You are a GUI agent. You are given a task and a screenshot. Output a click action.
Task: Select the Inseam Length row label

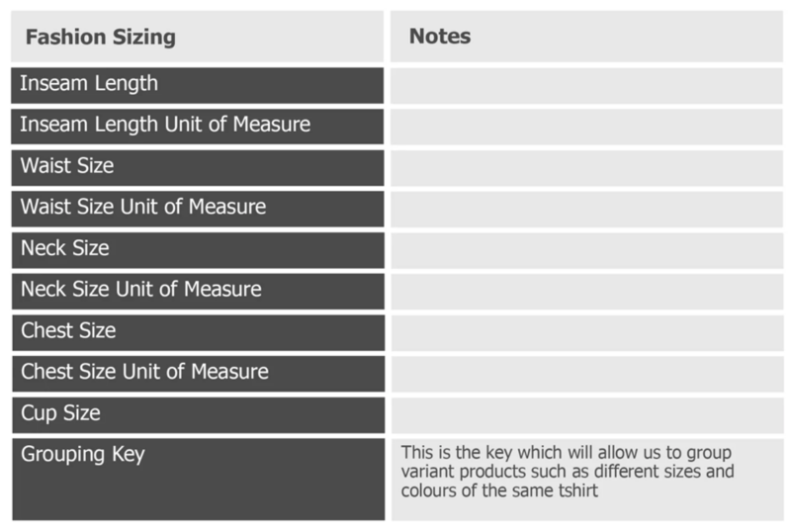tap(197, 85)
